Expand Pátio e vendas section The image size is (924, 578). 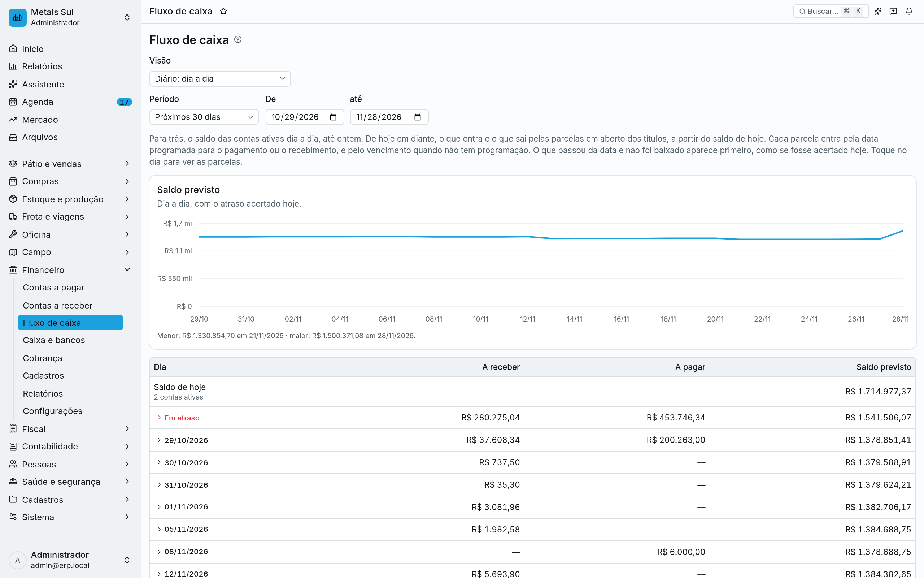tap(71, 164)
